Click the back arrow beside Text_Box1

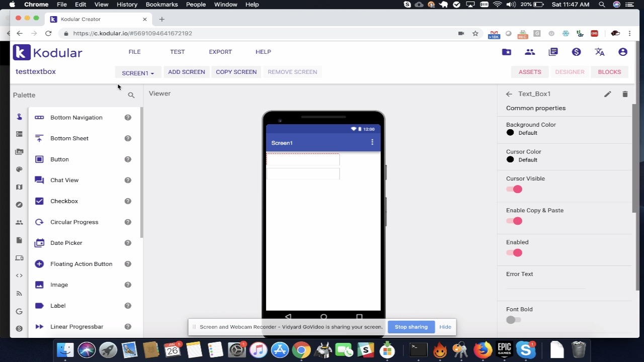tap(509, 94)
